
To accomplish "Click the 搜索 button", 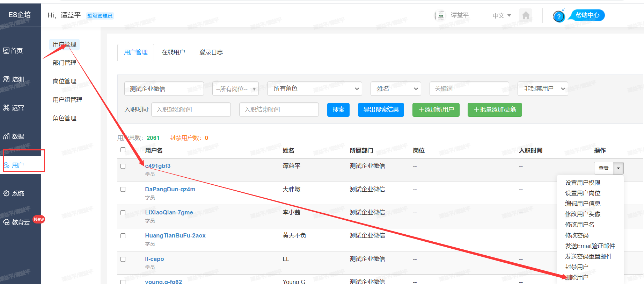I will pyautogui.click(x=338, y=110).
